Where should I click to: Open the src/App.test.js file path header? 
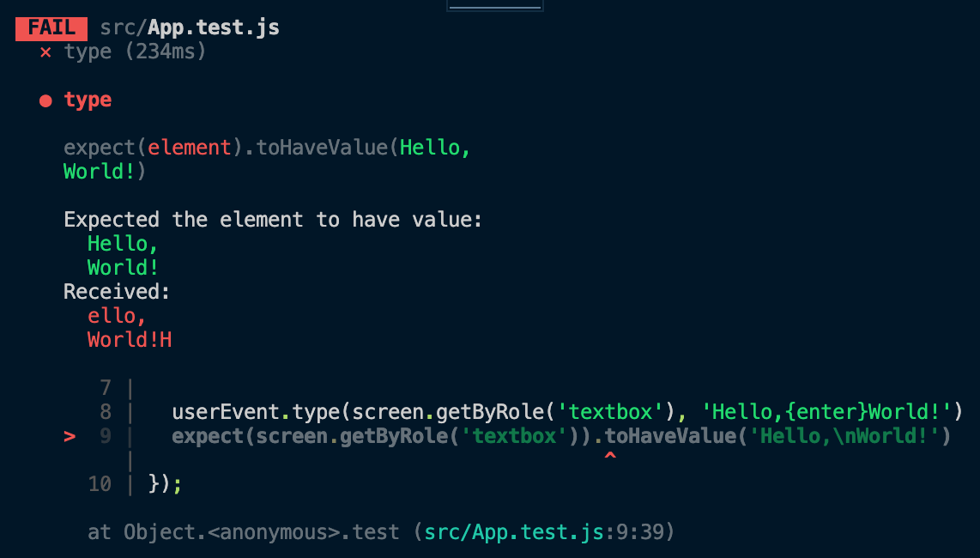[190, 27]
